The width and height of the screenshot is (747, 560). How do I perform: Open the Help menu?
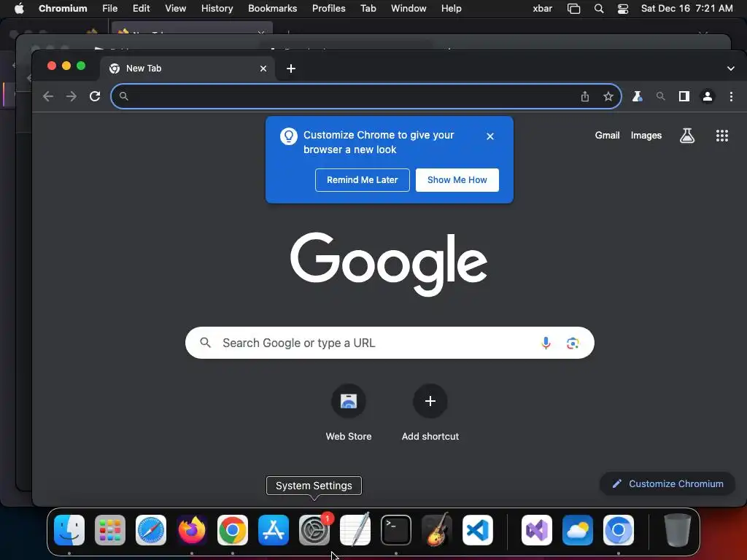[x=451, y=9]
